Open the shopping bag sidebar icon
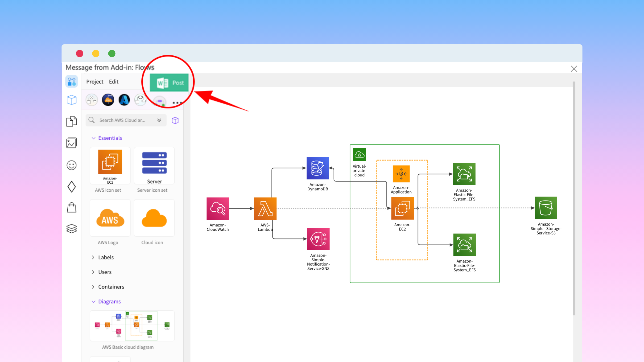This screenshot has height=362, width=644. pos(71,207)
